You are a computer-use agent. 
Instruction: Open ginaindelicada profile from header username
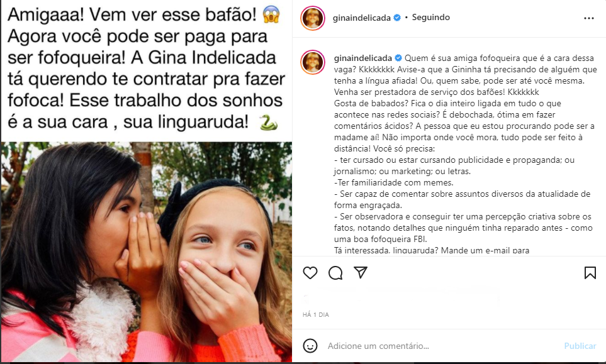pyautogui.click(x=361, y=18)
